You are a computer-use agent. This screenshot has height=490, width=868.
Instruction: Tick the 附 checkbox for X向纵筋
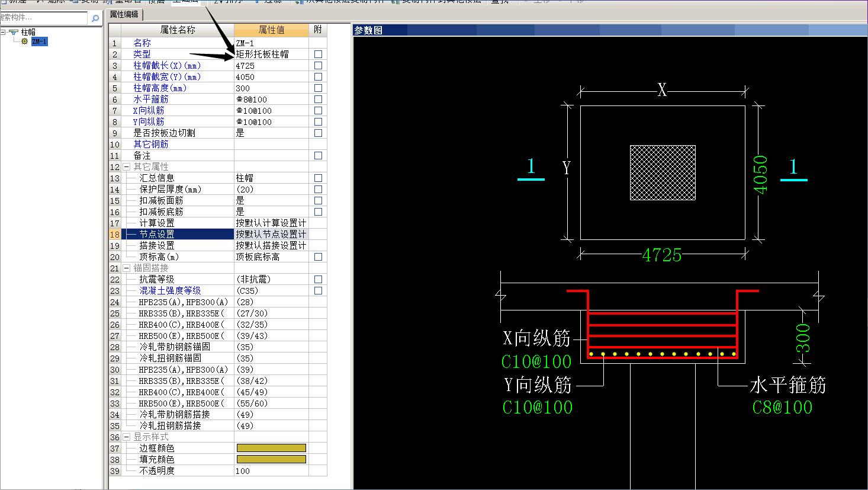click(318, 110)
